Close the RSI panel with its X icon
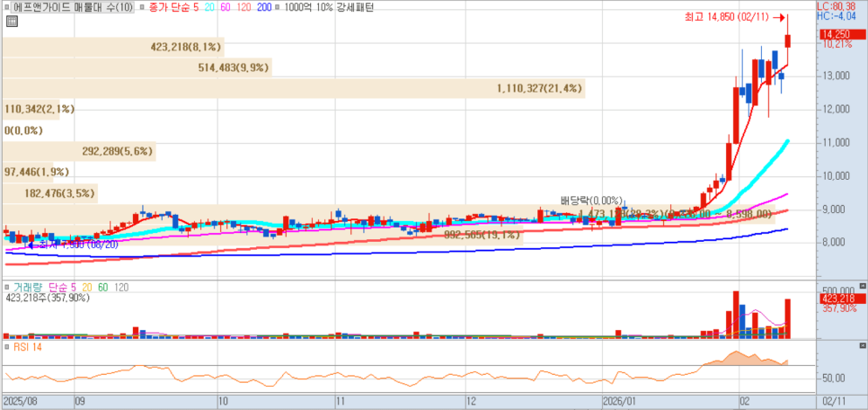The height and width of the screenshot is (410, 868). click(x=862, y=346)
